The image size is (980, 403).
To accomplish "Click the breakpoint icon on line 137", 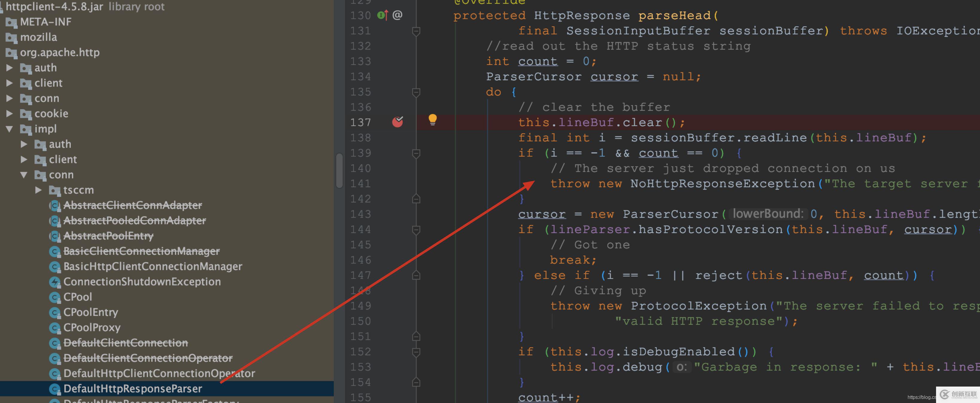I will [397, 122].
